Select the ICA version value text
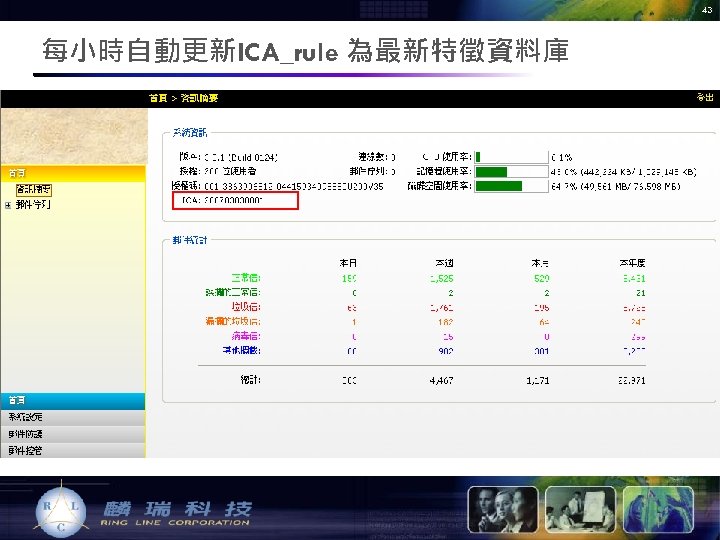Image resolution: width=720 pixels, height=540 pixels. tap(233, 200)
